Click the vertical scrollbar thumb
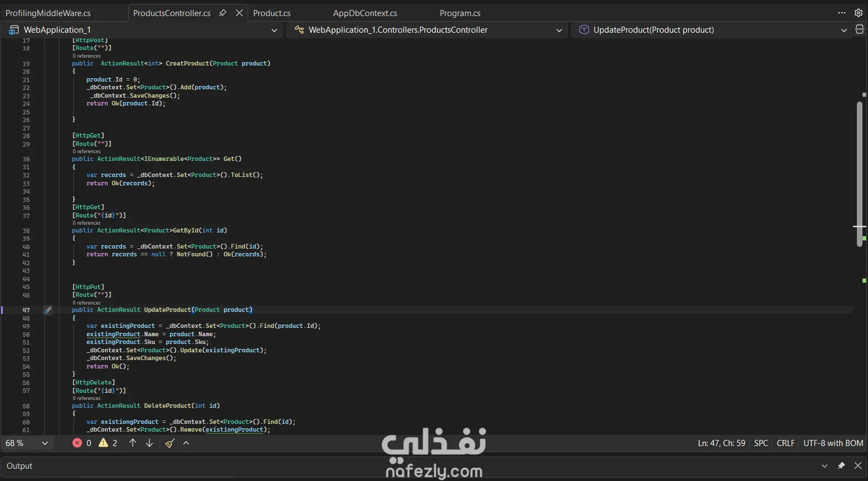Viewport: 868px width, 481px height. click(x=860, y=173)
